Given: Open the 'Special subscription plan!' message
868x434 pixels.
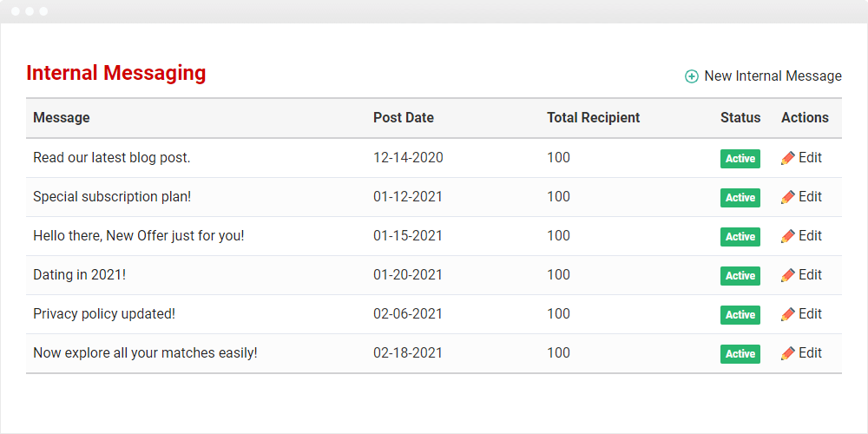Looking at the screenshot, I should [x=112, y=197].
